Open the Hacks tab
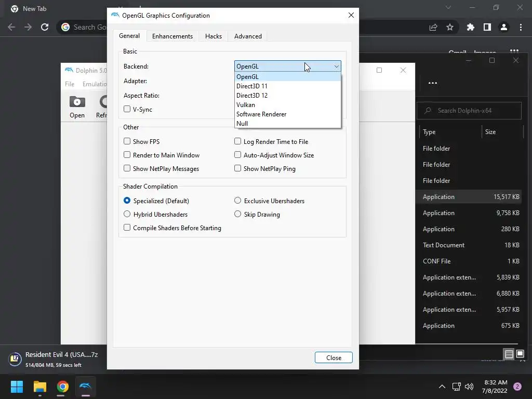532x399 pixels. [x=214, y=36]
